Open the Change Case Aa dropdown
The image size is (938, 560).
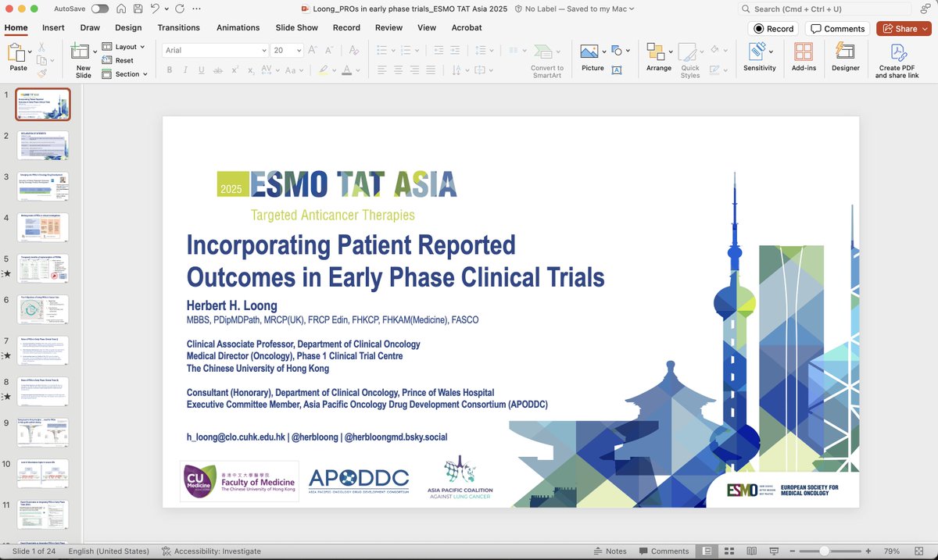pyautogui.click(x=294, y=70)
